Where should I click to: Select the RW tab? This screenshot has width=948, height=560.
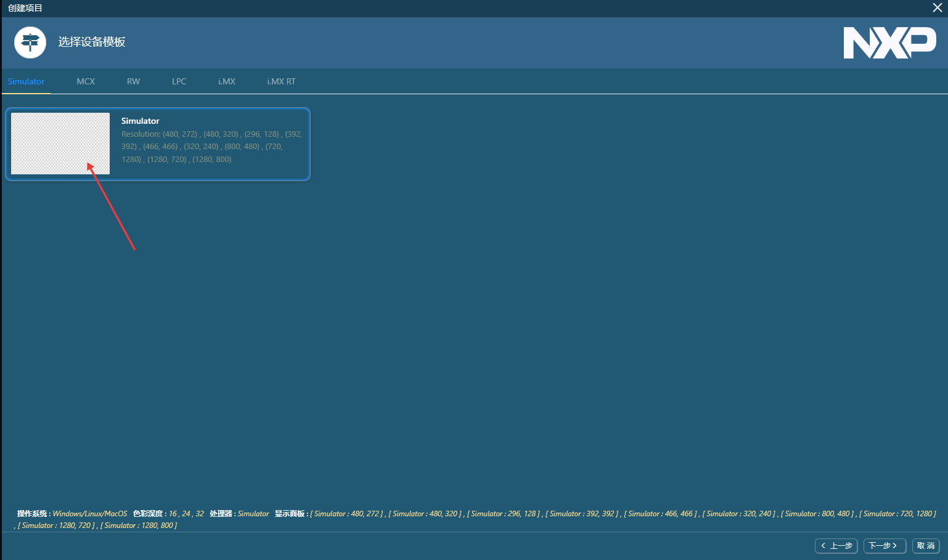click(x=133, y=81)
